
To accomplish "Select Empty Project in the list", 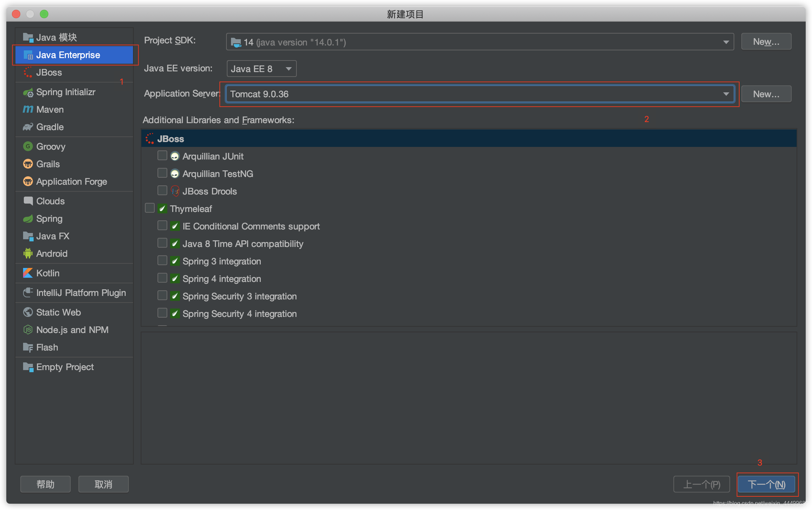I will point(75,367).
